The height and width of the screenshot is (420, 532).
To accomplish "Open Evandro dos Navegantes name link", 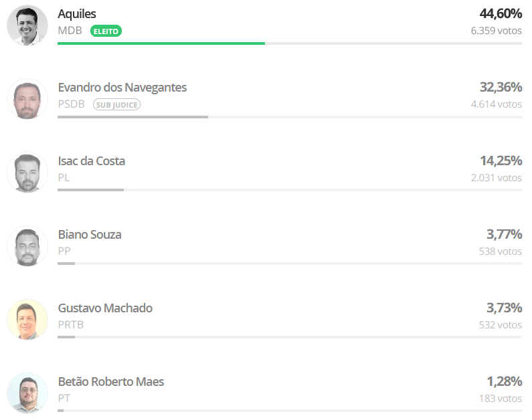I will 122,88.
